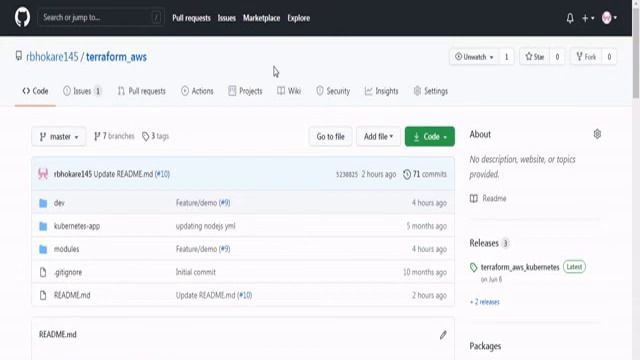Expand the master branch dropdown
The height and width of the screenshot is (360, 640).
[59, 137]
